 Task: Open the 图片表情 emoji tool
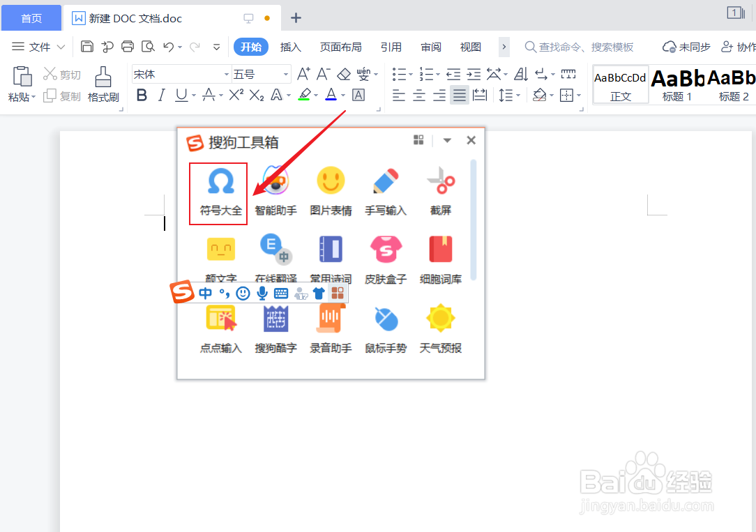(x=331, y=192)
